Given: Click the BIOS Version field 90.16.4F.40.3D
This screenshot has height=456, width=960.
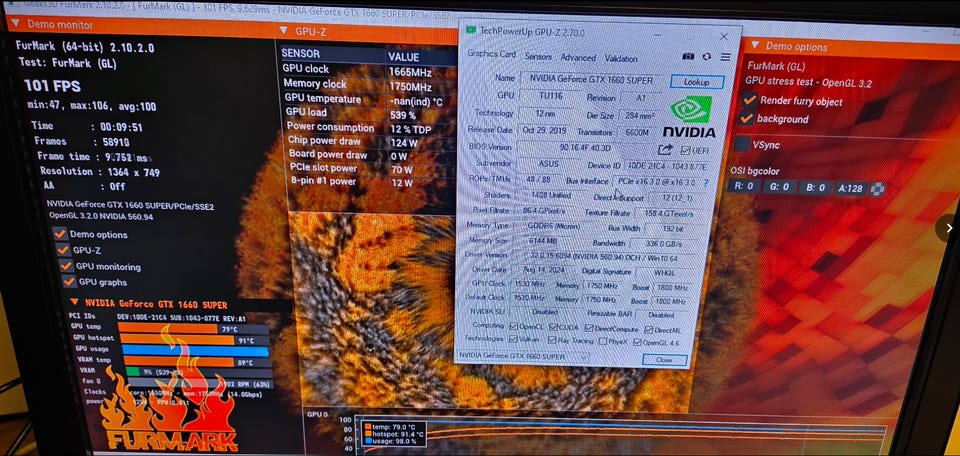Looking at the screenshot, I should (x=583, y=148).
